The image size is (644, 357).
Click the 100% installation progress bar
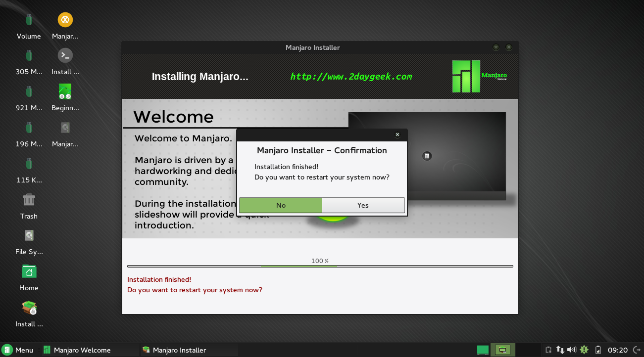point(320,266)
